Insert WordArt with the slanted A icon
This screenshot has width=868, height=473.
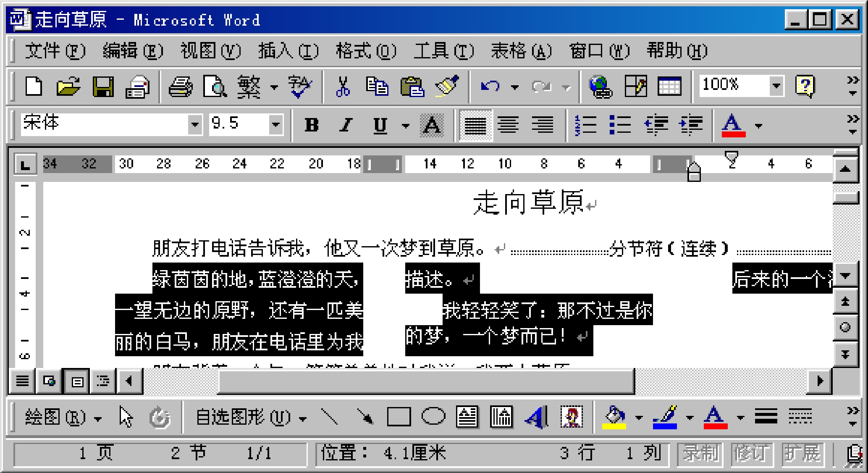[536, 417]
